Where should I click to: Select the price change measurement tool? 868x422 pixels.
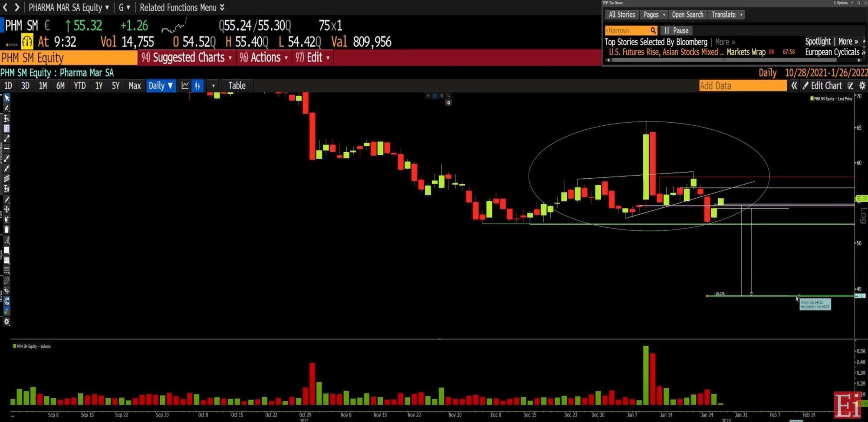[x=7, y=189]
